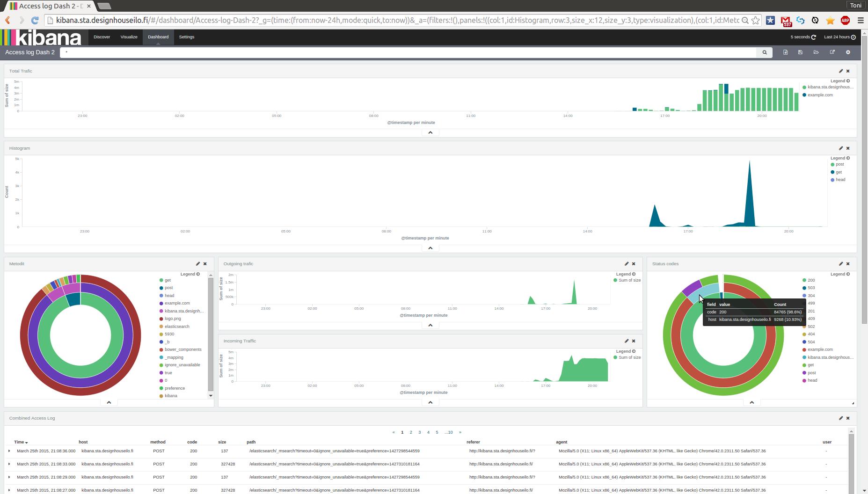Edit the Combined Access Log panel
The width and height of the screenshot is (868, 494).
(841, 418)
